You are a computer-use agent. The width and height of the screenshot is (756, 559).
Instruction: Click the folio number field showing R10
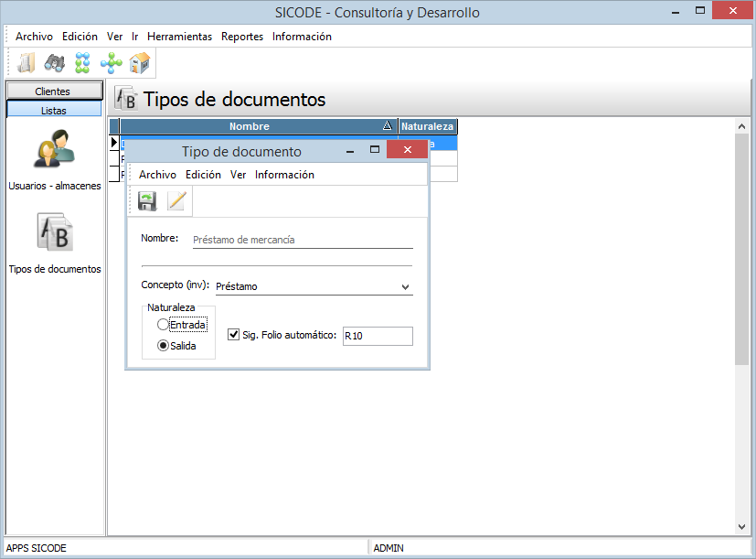(377, 336)
